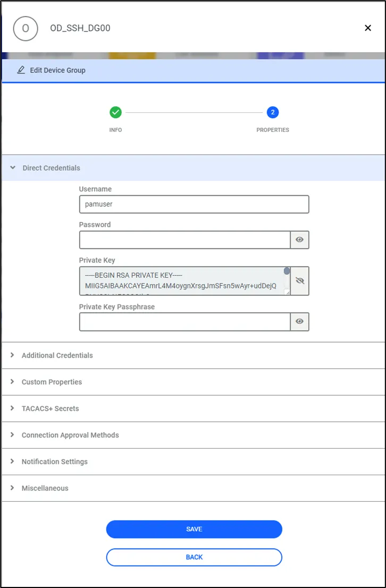Expand the TACACS+ Secrets section
Screen dimensions: 386x588
[x=194, y=408]
